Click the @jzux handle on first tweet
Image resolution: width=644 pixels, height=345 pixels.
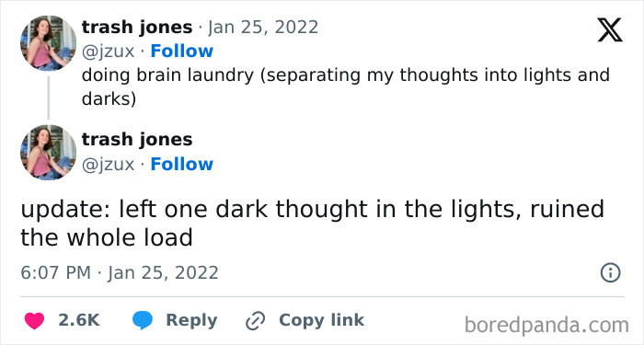[108, 52]
